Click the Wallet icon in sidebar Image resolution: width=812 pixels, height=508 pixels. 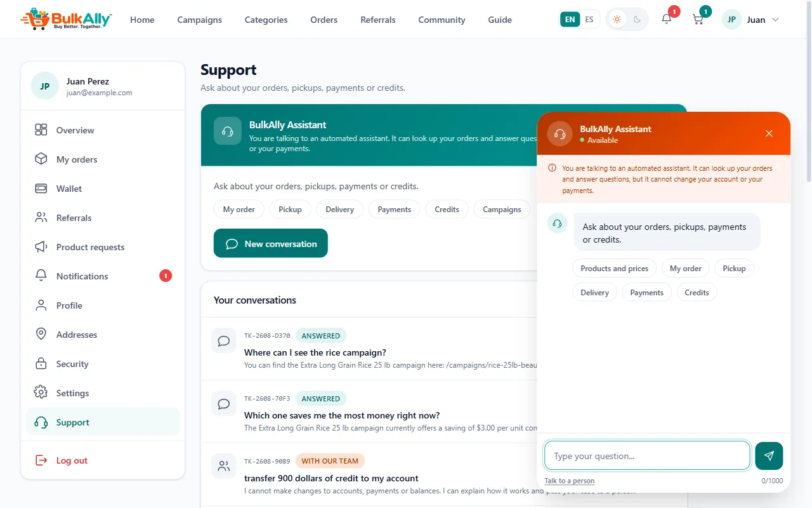[41, 189]
